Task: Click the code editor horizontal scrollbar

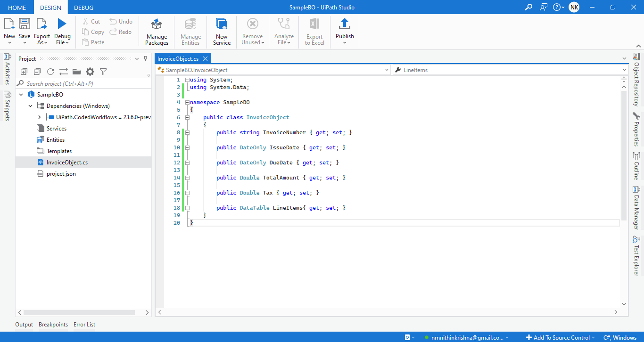Action: [x=388, y=312]
